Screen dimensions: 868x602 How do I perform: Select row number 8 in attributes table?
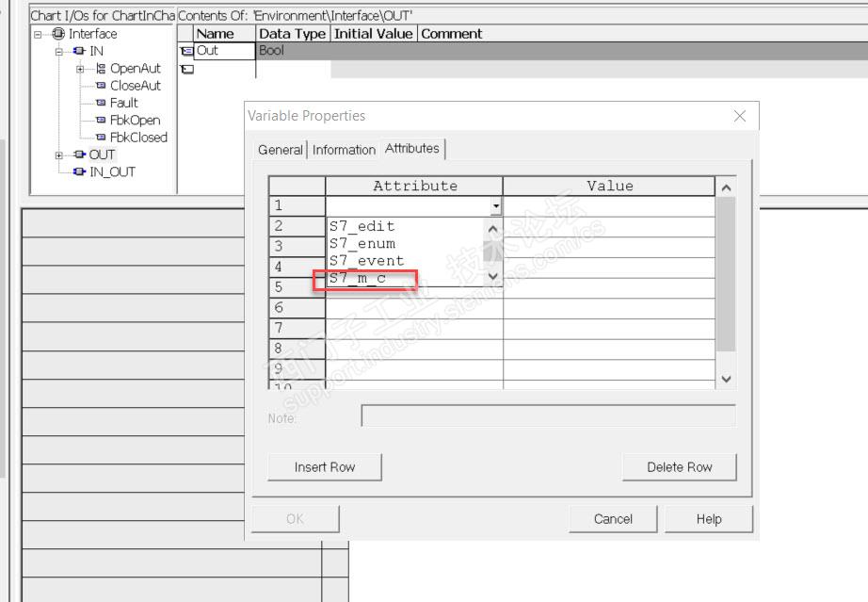coord(297,349)
